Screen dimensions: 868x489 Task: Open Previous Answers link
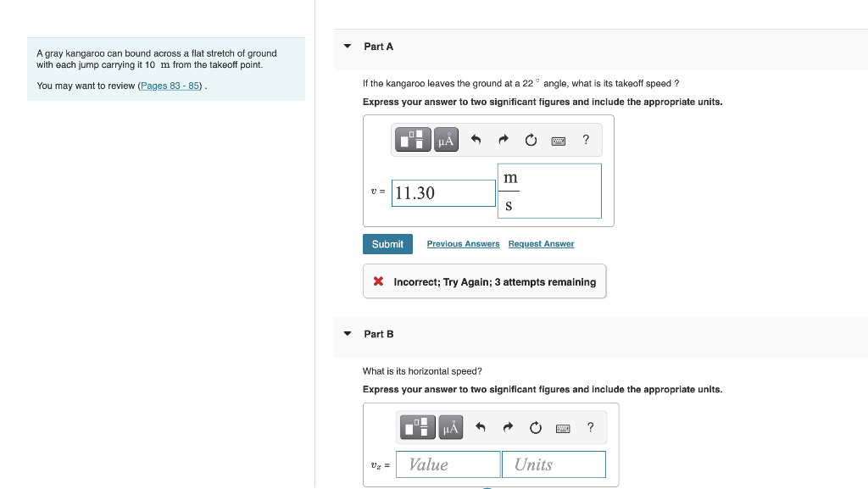click(464, 244)
